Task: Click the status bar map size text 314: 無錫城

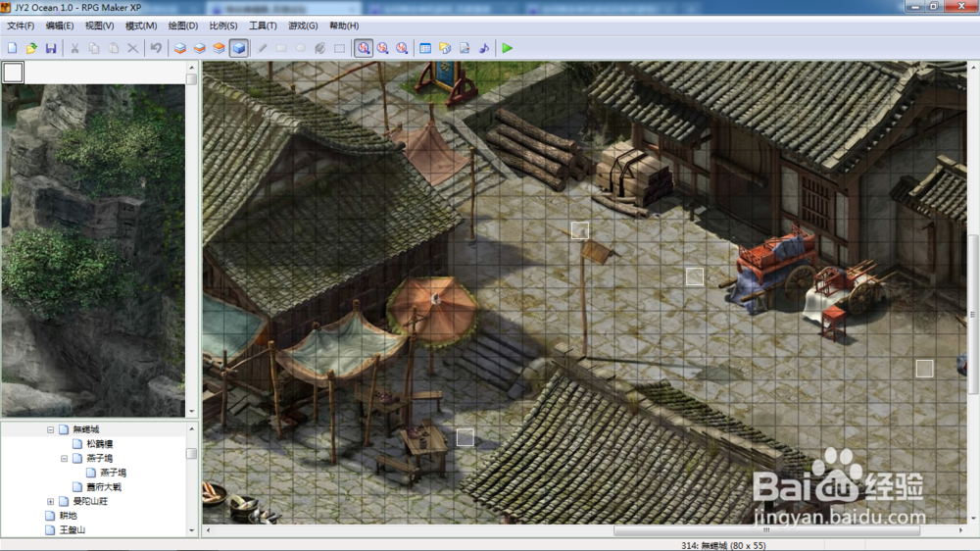Action: point(723,545)
